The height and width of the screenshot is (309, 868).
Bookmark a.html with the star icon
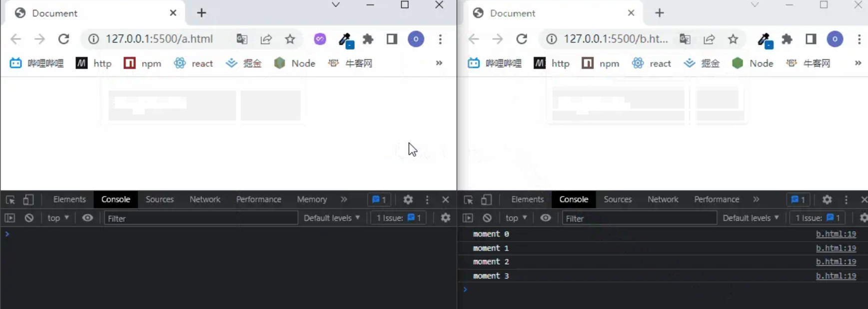click(290, 39)
